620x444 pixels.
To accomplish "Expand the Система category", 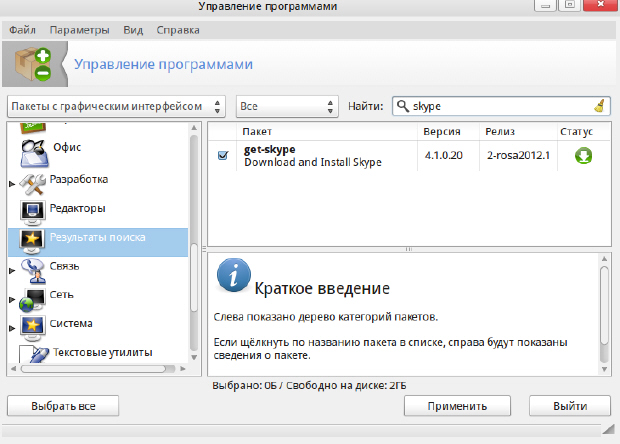I will click(x=12, y=328).
